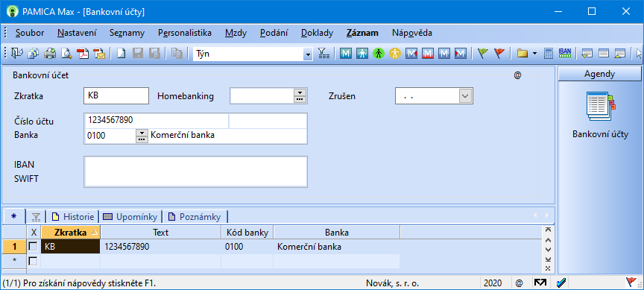Screen dimensions: 644x290
Task: Click the red flag toolbar icon
Action: pos(499,54)
